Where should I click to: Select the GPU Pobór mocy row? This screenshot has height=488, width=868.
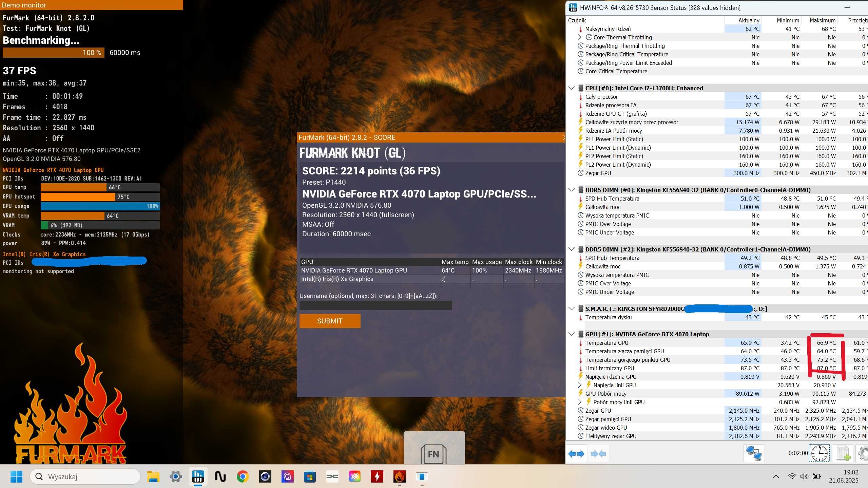pos(717,394)
